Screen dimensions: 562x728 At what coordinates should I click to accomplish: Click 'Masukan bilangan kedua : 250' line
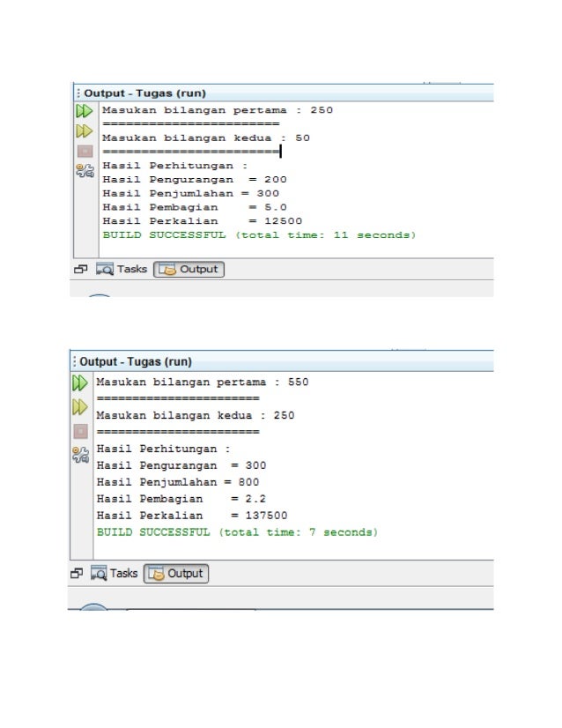[x=196, y=415]
